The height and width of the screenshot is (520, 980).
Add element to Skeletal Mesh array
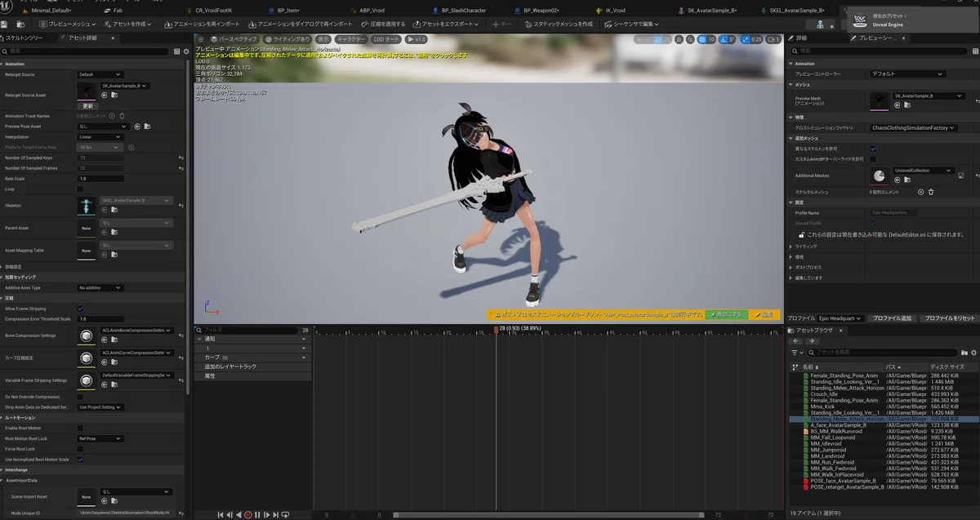(920, 192)
